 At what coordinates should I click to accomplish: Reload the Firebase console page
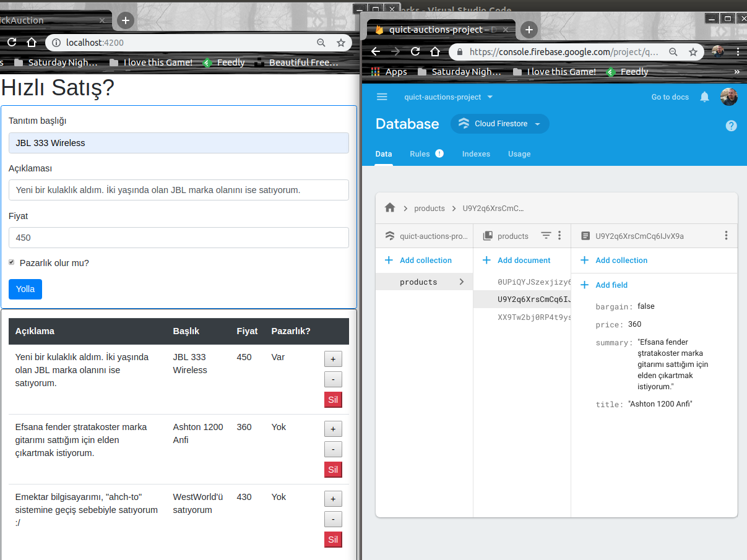tap(415, 52)
